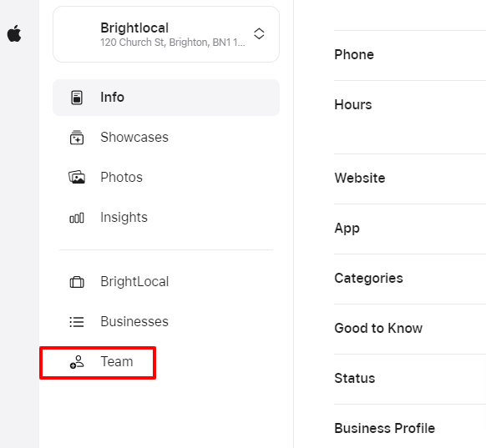
Task: Click the Info card icon in sidebar
Action: coord(77,98)
